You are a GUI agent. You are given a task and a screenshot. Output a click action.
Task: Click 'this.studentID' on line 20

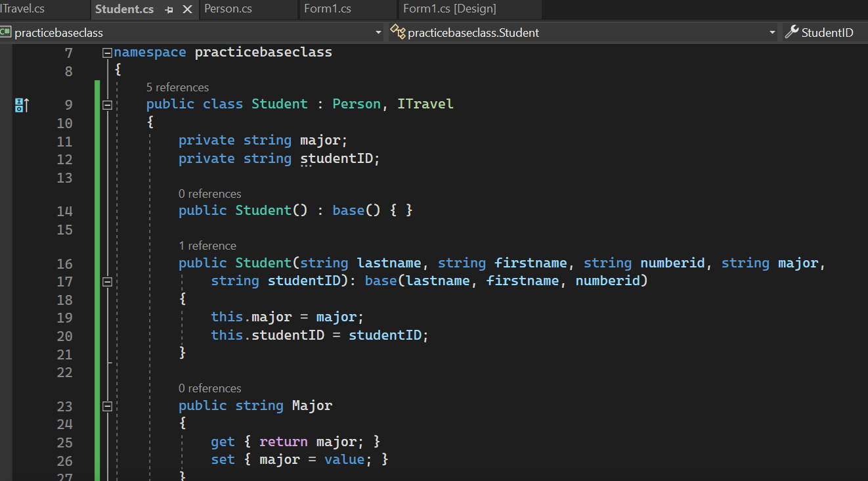(x=267, y=335)
